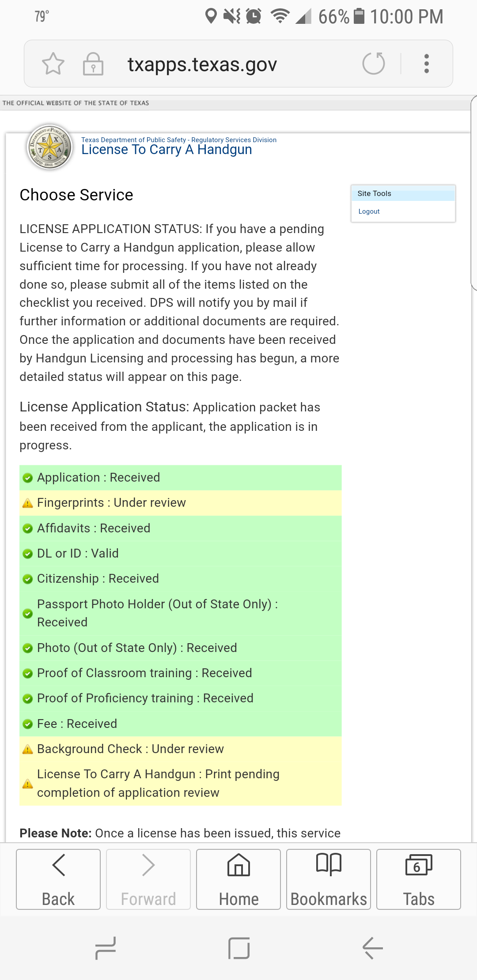Screen dimensions: 477x980
Task: Tap the txapps.texas.gov address field
Action: tap(202, 64)
